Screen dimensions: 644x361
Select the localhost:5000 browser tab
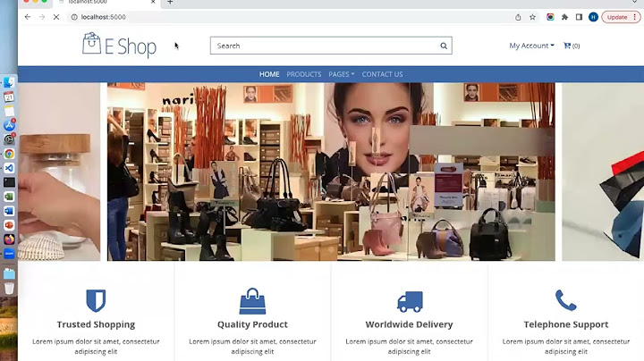[106, 2]
